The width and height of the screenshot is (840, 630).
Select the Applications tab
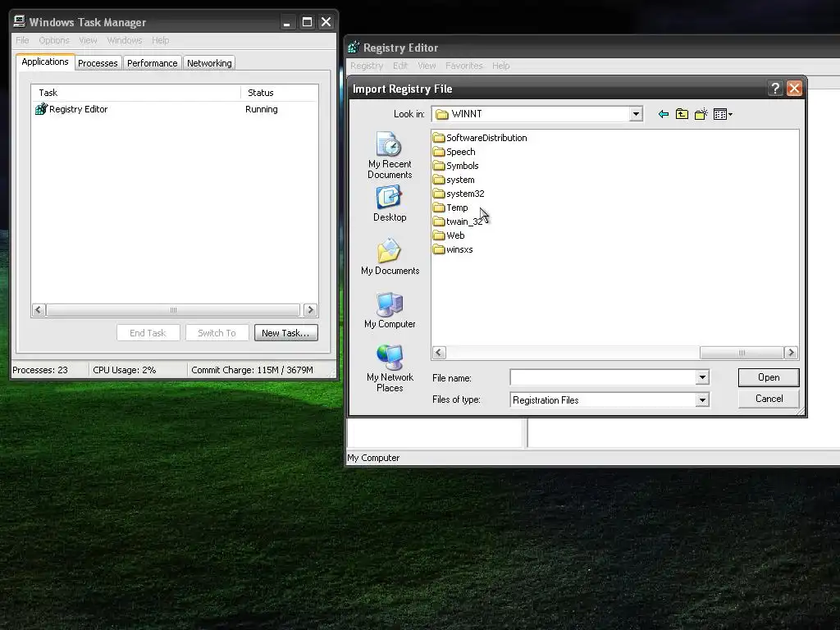click(x=45, y=62)
